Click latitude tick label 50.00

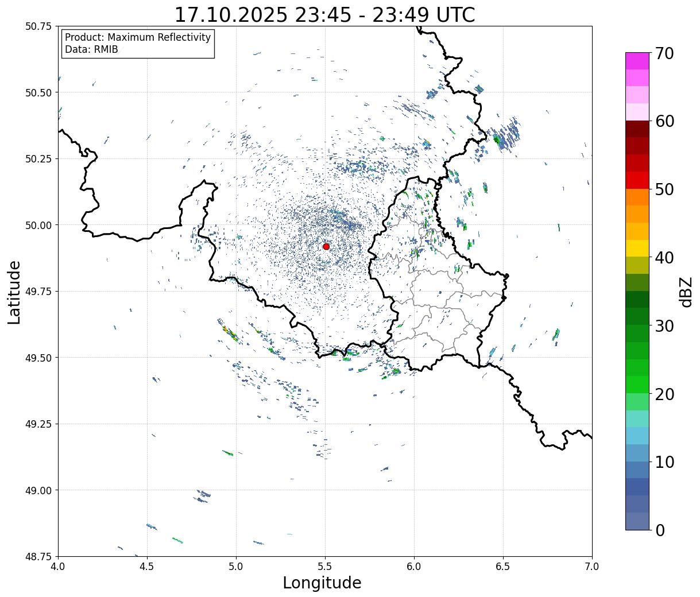click(x=40, y=225)
